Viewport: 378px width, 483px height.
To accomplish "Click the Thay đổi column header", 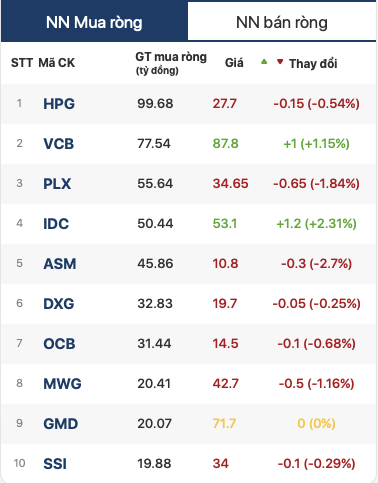I will click(x=313, y=63).
